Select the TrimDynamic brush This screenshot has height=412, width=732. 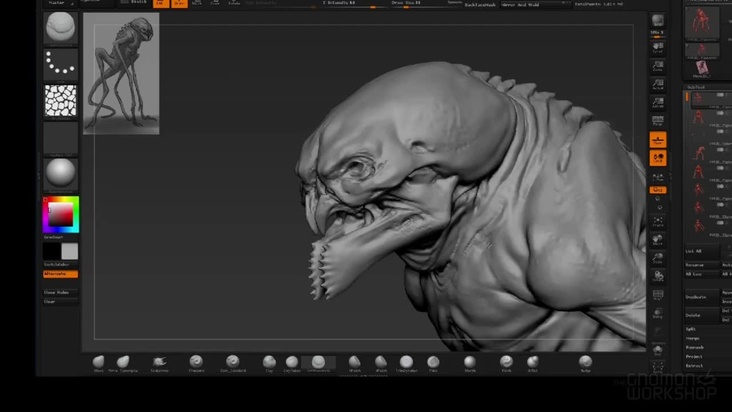[406, 363]
